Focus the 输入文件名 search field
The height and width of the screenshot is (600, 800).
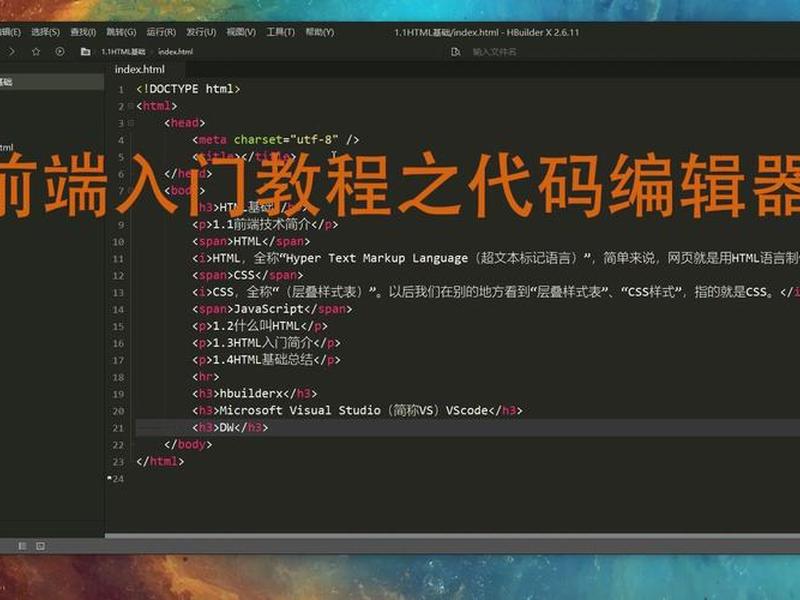[494, 52]
